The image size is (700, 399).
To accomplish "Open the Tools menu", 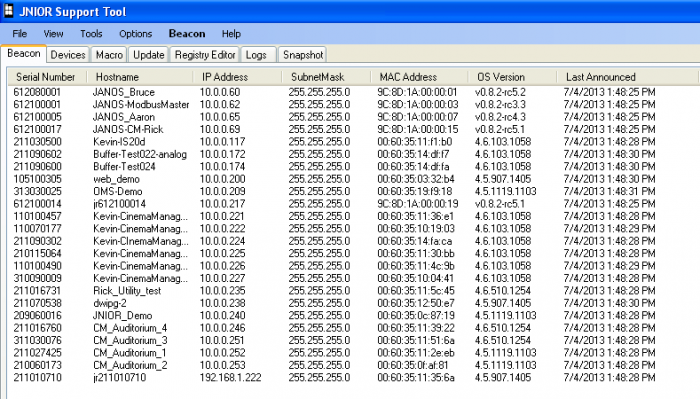I will pyautogui.click(x=91, y=34).
